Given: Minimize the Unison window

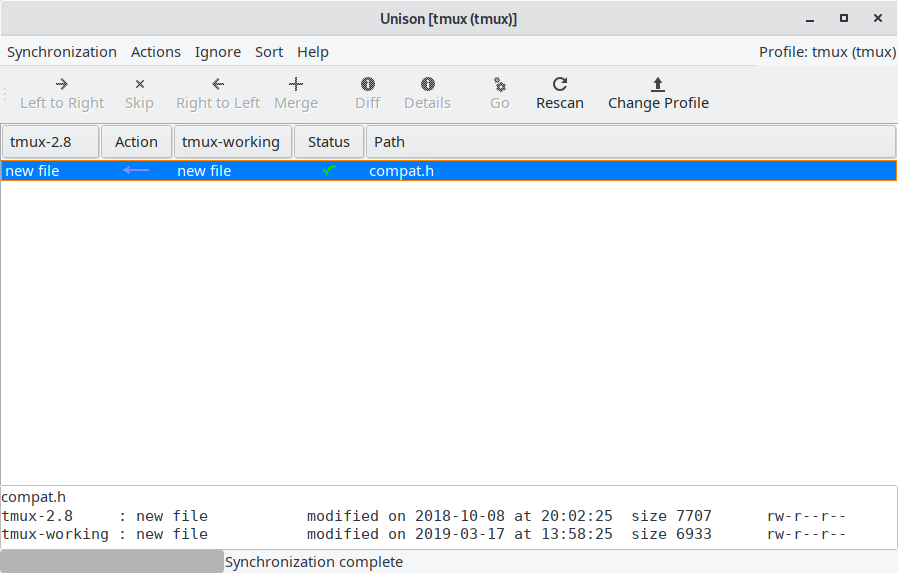Looking at the screenshot, I should pos(810,19).
